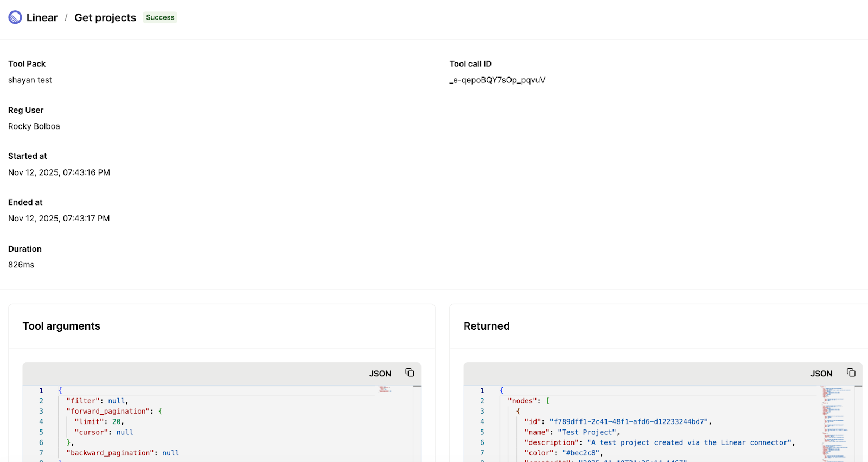The height and width of the screenshot is (462, 868).
Task: Click the JSON label in Tool arguments panel
Action: [x=380, y=374]
